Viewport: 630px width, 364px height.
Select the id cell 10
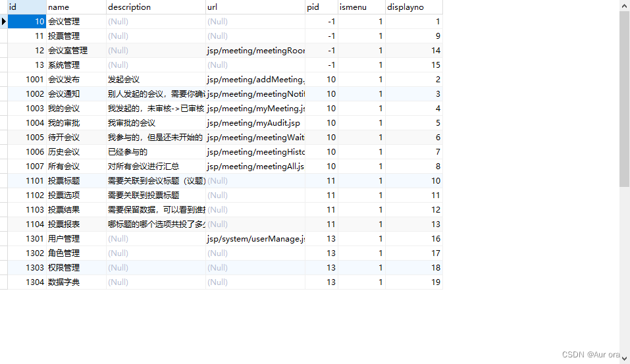27,22
